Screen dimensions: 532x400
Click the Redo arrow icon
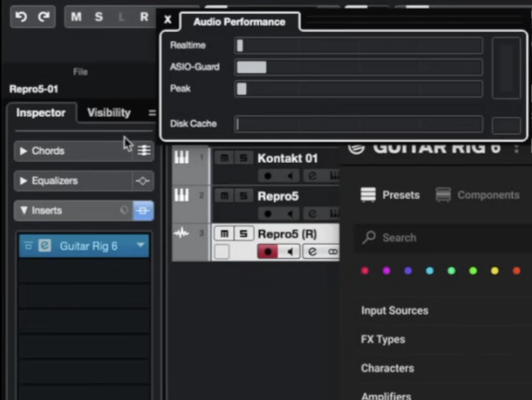[43, 16]
